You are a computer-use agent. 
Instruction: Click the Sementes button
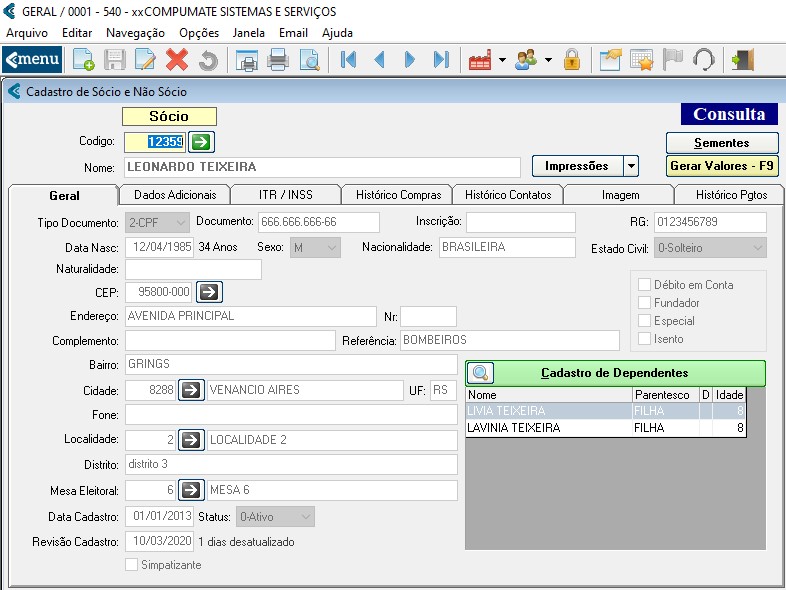pyautogui.click(x=721, y=142)
